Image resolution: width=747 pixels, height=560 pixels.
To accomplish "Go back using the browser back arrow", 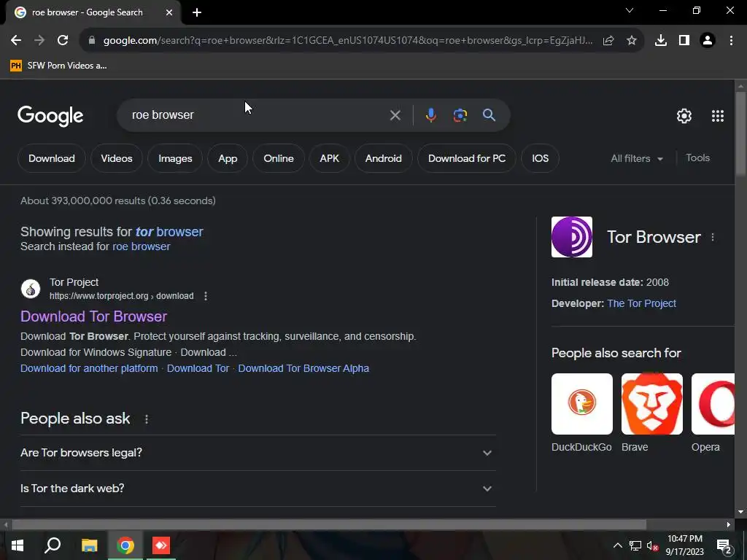I will tap(16, 41).
